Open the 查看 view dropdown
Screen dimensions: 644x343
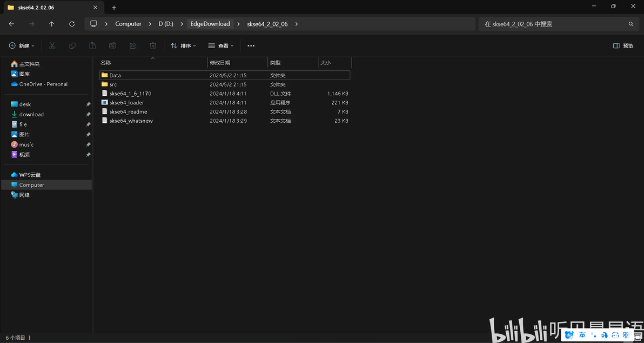coord(220,45)
